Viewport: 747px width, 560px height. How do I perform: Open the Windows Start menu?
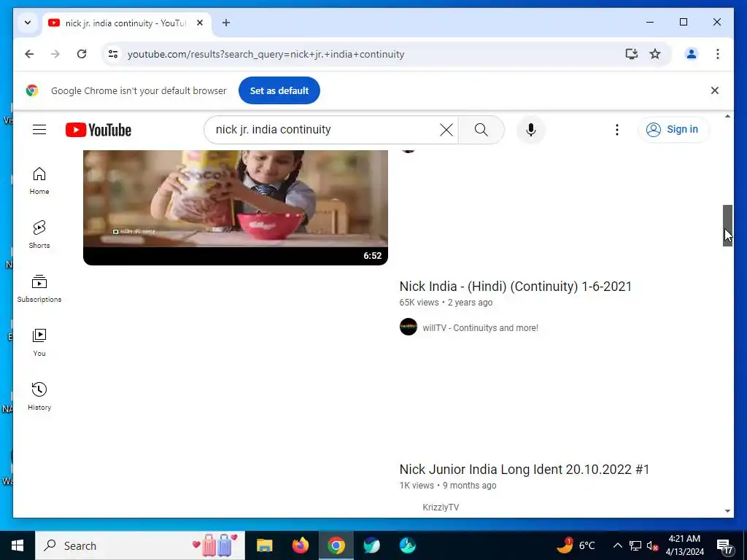click(x=18, y=545)
